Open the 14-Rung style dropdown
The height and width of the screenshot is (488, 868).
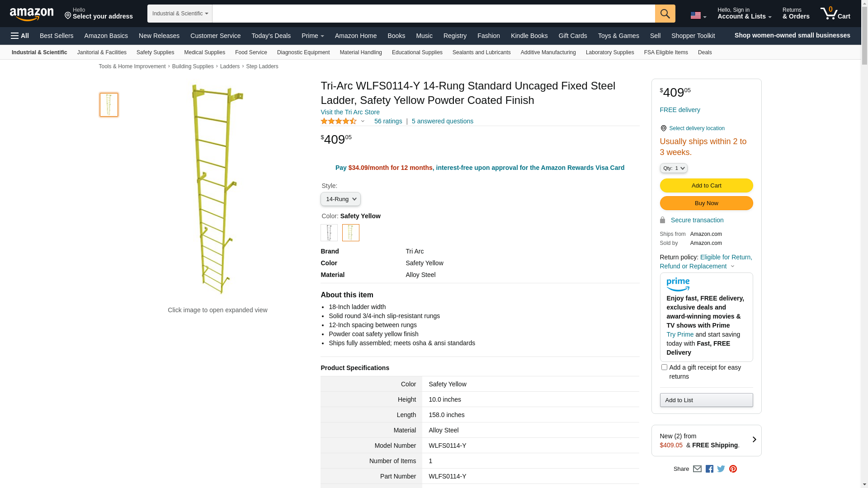pyautogui.click(x=340, y=199)
